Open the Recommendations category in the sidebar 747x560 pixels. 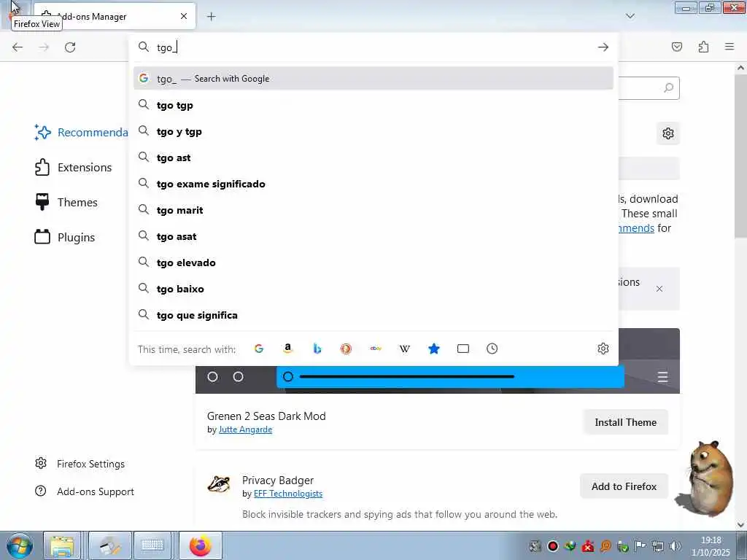80,133
